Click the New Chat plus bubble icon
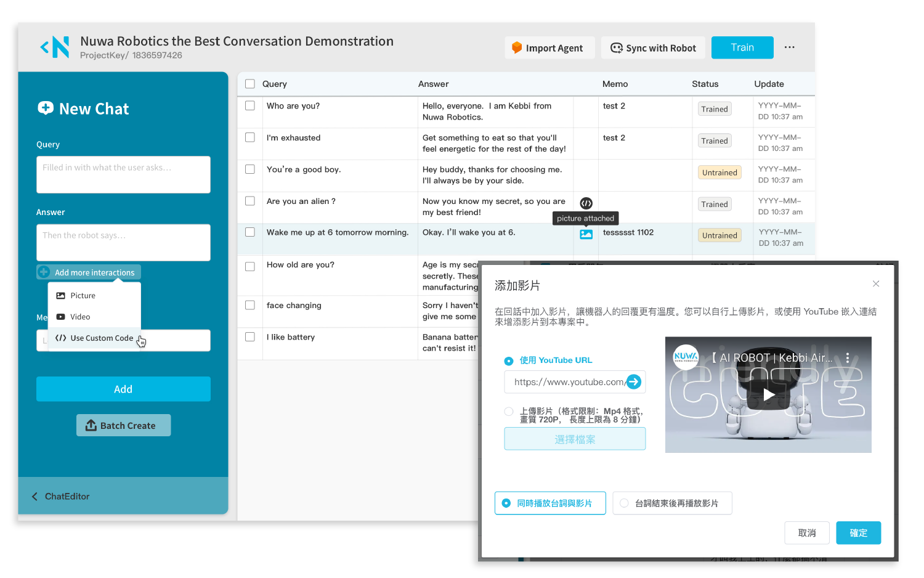Screen dimensions: 924x578 click(x=46, y=108)
